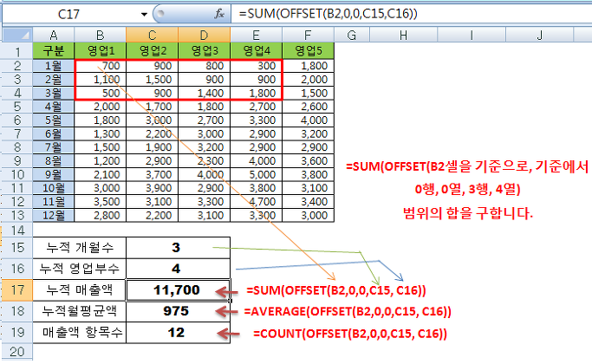The width and height of the screenshot is (592, 364).
Task: Click cell D4 containing 1,400
Action: point(204,93)
